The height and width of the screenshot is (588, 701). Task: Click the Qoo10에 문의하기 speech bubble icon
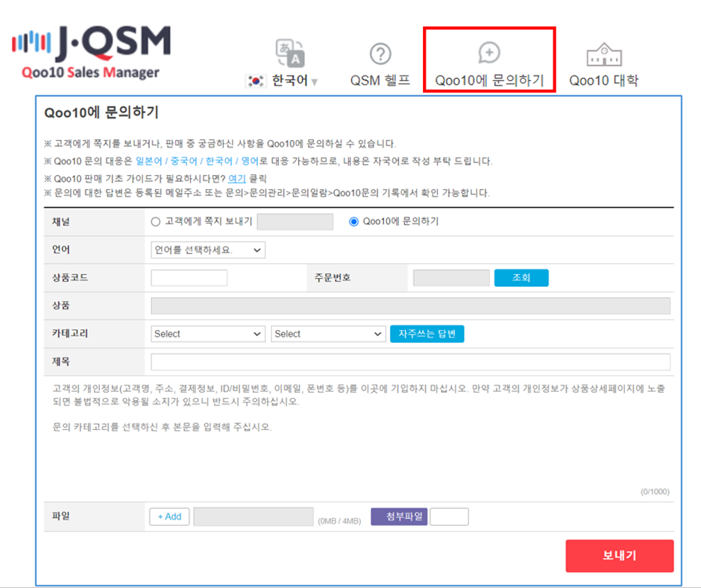[x=489, y=53]
